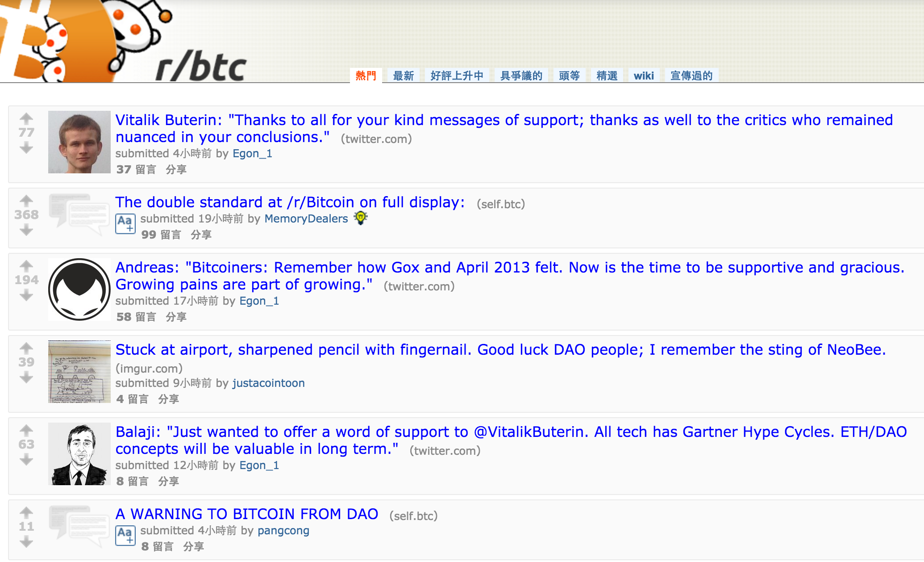Click 分享 under the Andreas post
The image size is (924, 562).
pyautogui.click(x=176, y=317)
